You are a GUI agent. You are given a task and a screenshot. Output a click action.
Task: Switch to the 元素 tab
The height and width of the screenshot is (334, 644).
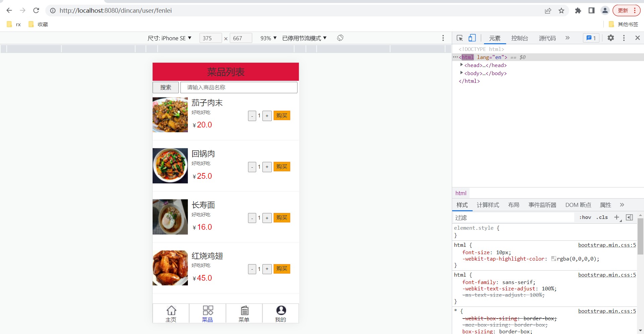[495, 38]
